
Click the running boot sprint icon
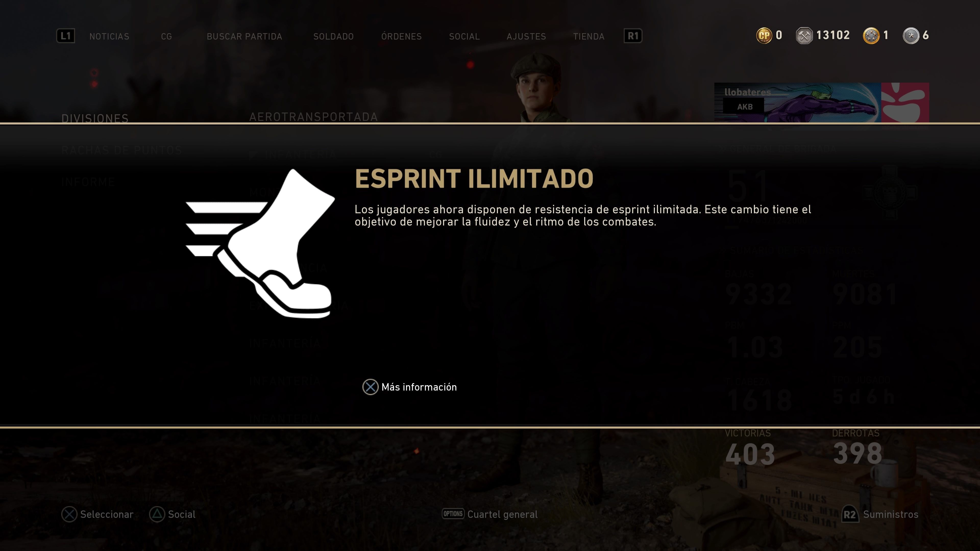coord(260,243)
